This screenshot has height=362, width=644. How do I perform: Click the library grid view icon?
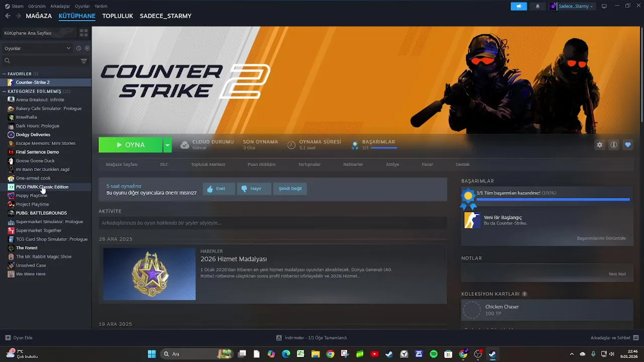(84, 33)
